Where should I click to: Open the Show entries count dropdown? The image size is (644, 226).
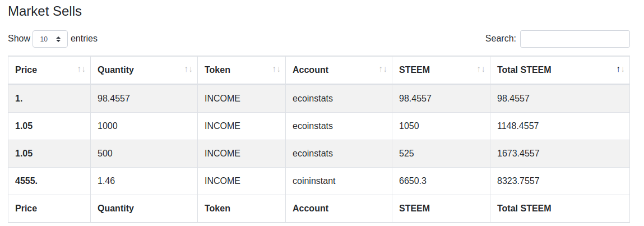(x=50, y=39)
